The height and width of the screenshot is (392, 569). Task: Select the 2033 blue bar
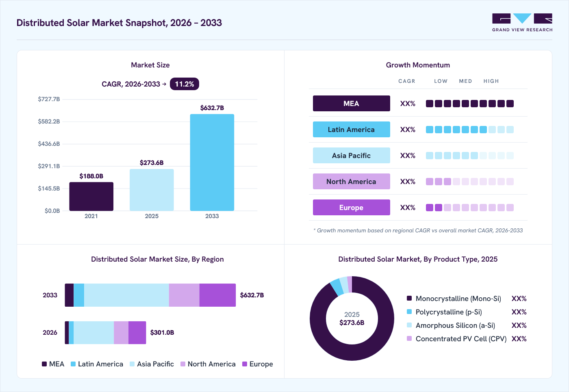(212, 162)
